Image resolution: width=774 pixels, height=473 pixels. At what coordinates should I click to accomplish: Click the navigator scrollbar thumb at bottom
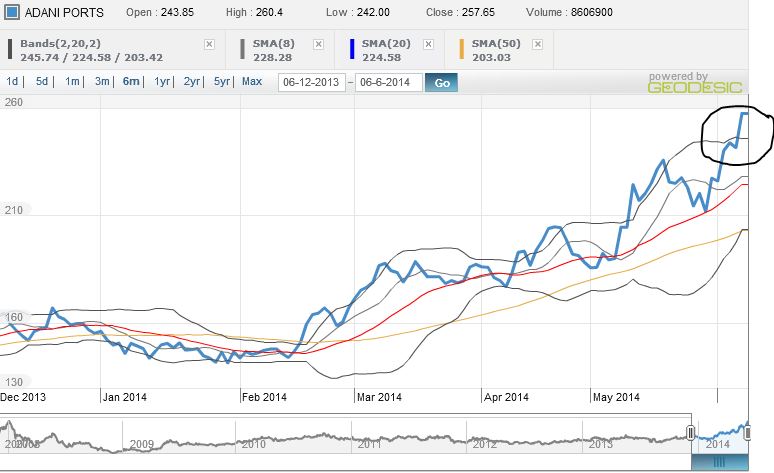[x=720, y=462]
